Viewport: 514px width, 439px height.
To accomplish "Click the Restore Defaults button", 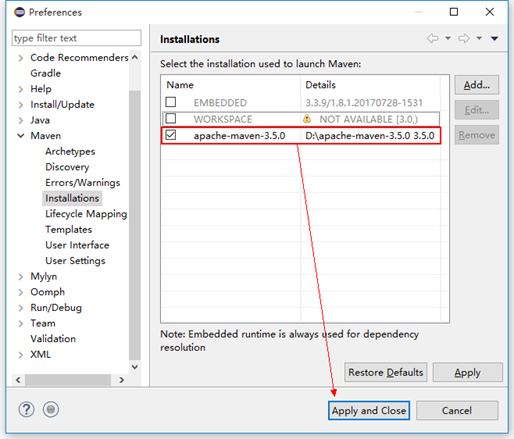I will click(386, 372).
